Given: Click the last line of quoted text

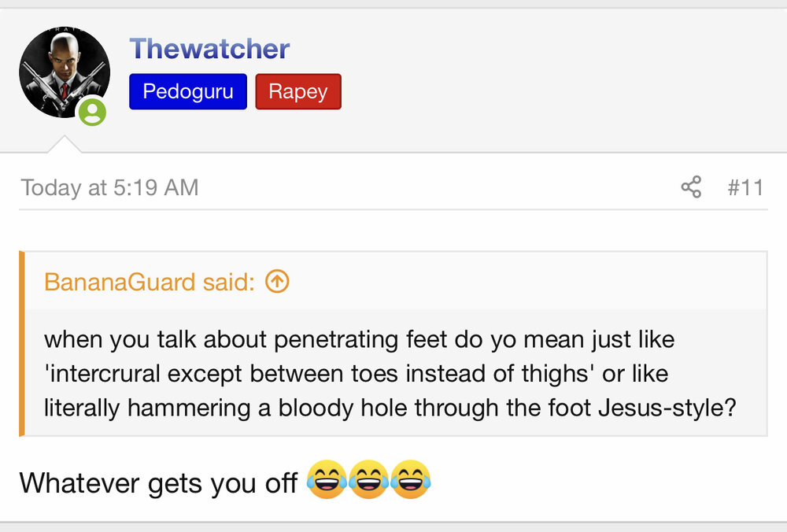Looking at the screenshot, I should coord(390,409).
